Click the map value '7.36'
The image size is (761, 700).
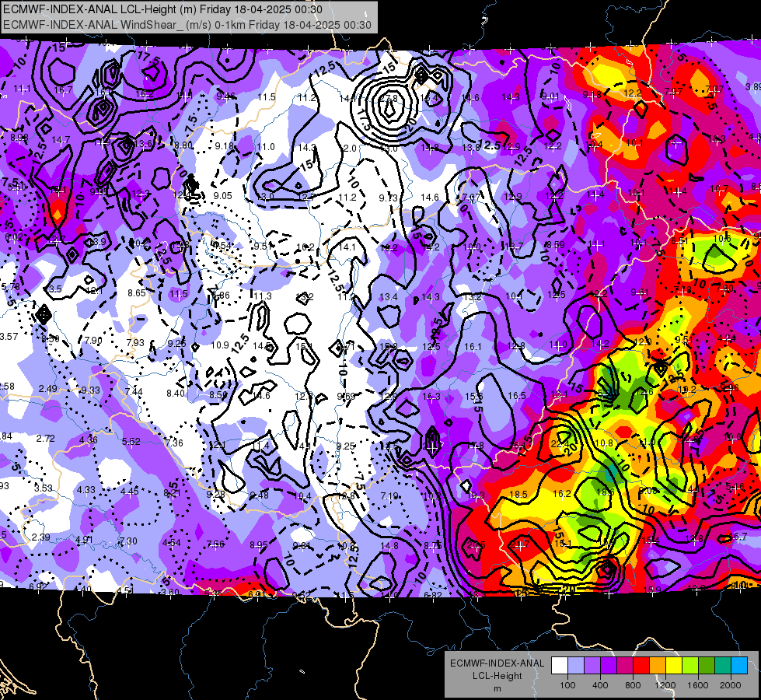(174, 443)
